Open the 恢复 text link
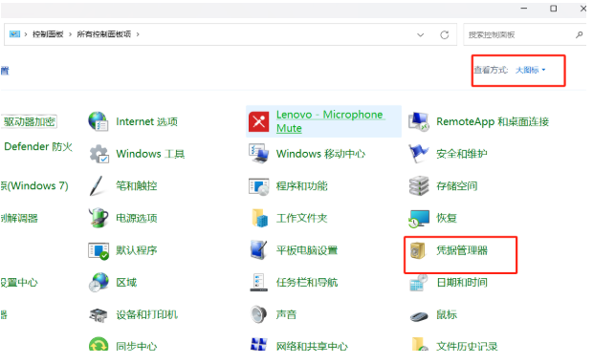This screenshot has width=593, height=364. click(447, 218)
